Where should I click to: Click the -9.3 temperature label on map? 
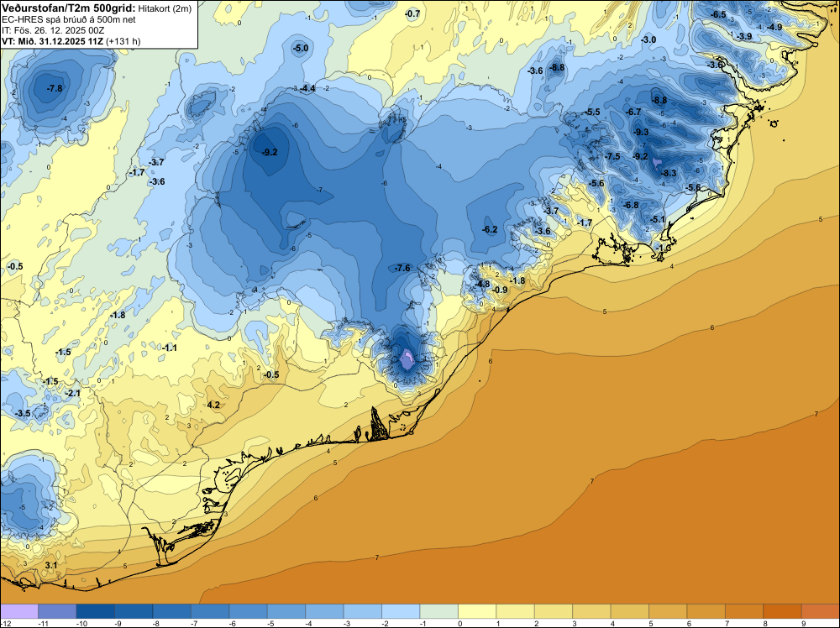pyautogui.click(x=641, y=132)
